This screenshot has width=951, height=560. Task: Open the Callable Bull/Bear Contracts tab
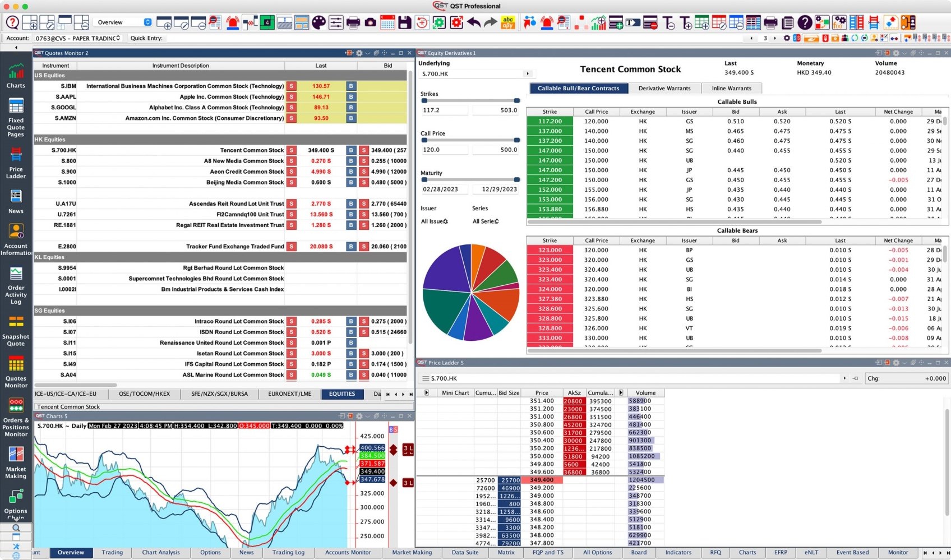coord(578,88)
